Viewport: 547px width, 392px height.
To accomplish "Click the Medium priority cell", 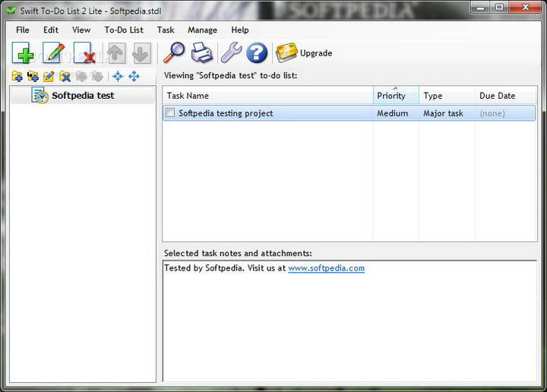I will pos(393,113).
